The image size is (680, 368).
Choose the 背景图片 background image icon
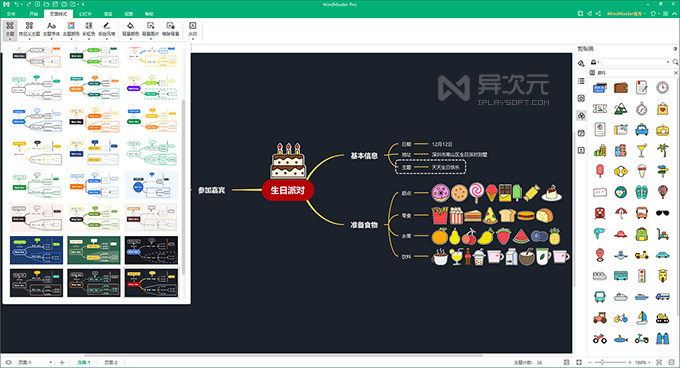(150, 26)
